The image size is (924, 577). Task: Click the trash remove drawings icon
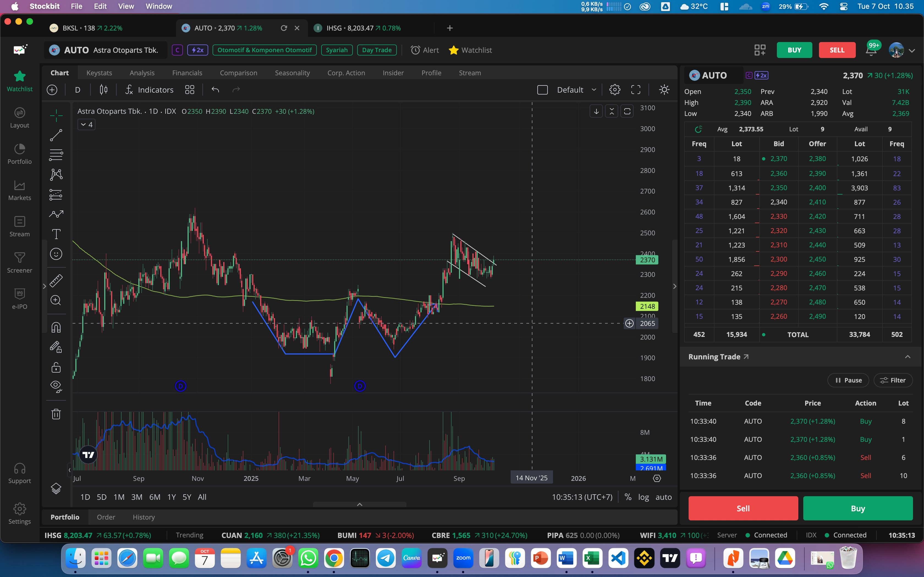tap(56, 414)
